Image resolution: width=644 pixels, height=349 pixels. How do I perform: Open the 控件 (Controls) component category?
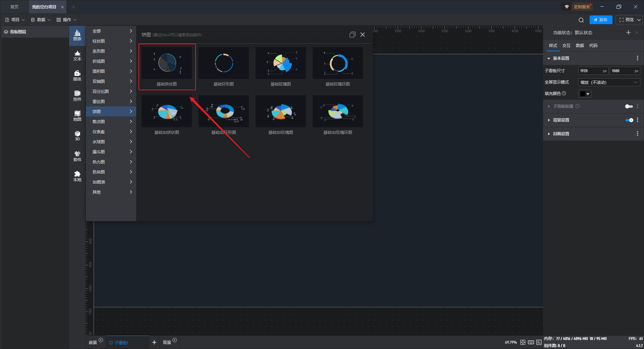coord(77,96)
